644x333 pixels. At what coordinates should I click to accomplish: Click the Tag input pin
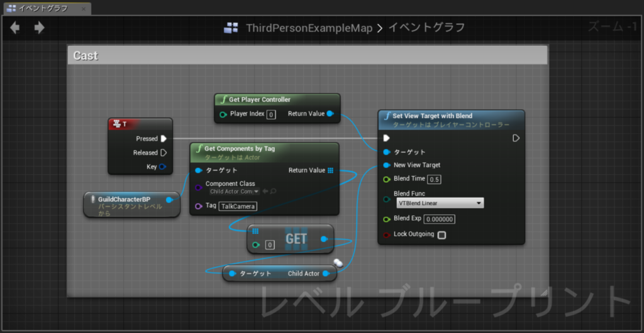point(198,206)
